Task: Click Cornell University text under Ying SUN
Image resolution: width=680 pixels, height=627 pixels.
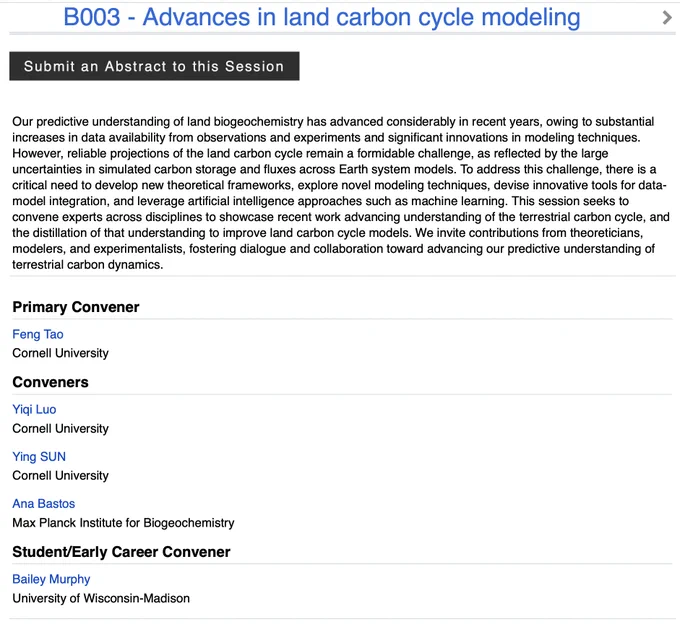Action: pos(60,476)
